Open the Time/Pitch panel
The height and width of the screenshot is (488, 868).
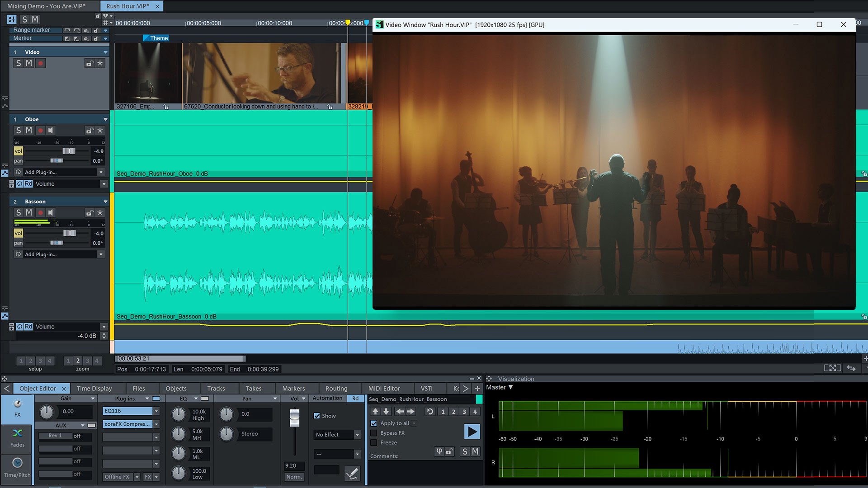click(17, 468)
